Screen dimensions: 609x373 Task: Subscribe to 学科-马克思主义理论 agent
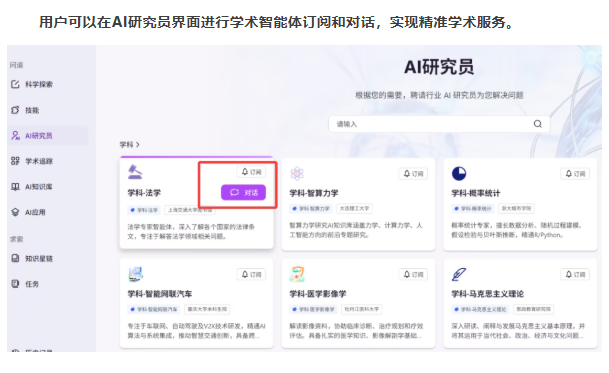pos(575,274)
